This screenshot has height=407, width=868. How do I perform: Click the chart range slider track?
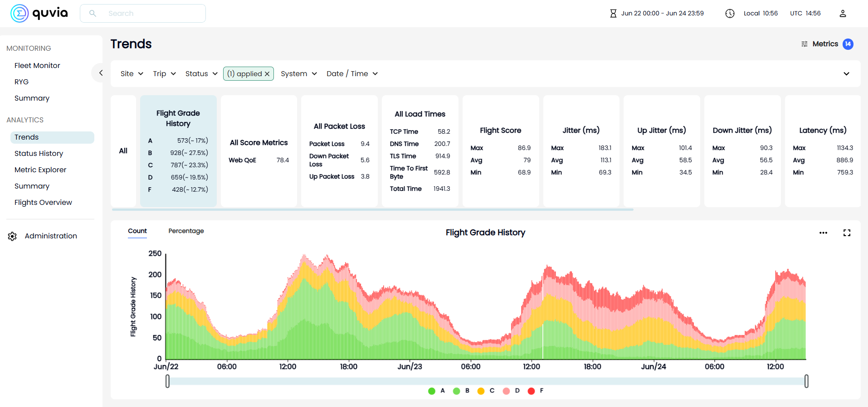487,382
